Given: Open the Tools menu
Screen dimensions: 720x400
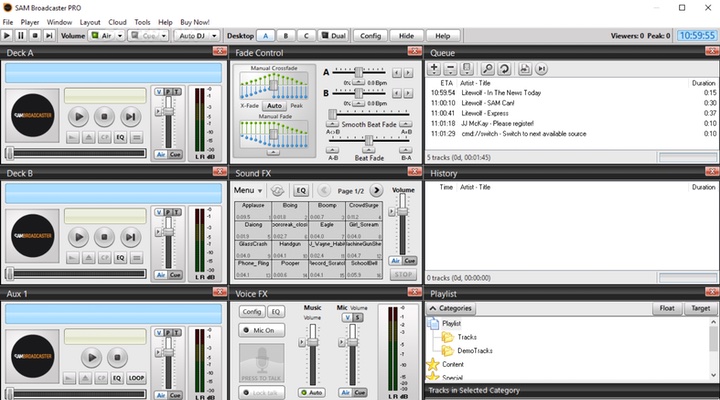Looking at the screenshot, I should [142, 22].
